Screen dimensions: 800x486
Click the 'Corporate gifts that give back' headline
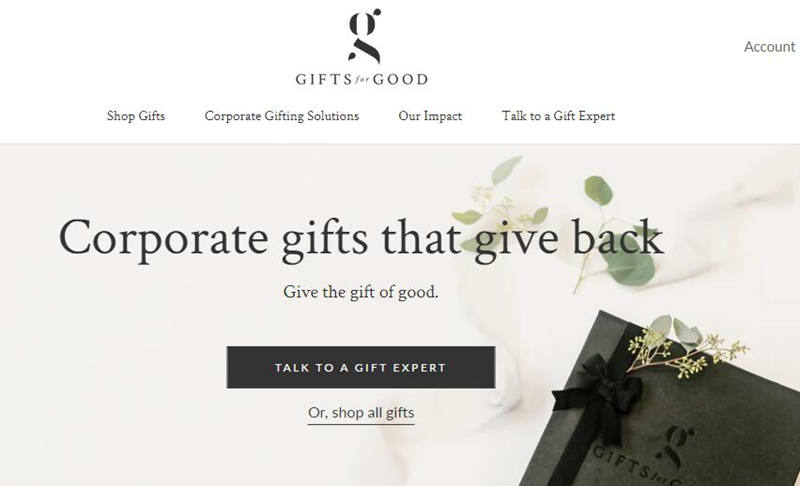[361, 239]
